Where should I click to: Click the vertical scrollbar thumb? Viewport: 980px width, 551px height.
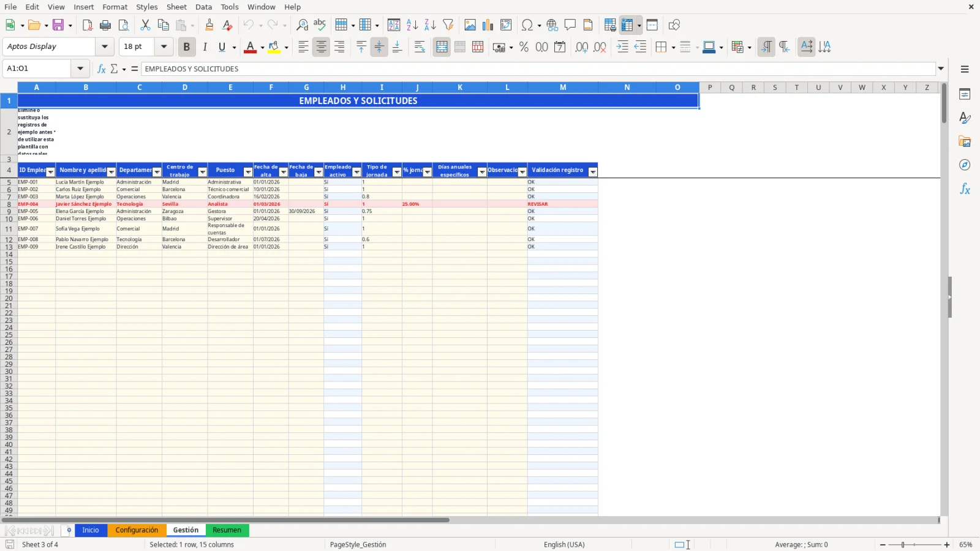tap(944, 103)
